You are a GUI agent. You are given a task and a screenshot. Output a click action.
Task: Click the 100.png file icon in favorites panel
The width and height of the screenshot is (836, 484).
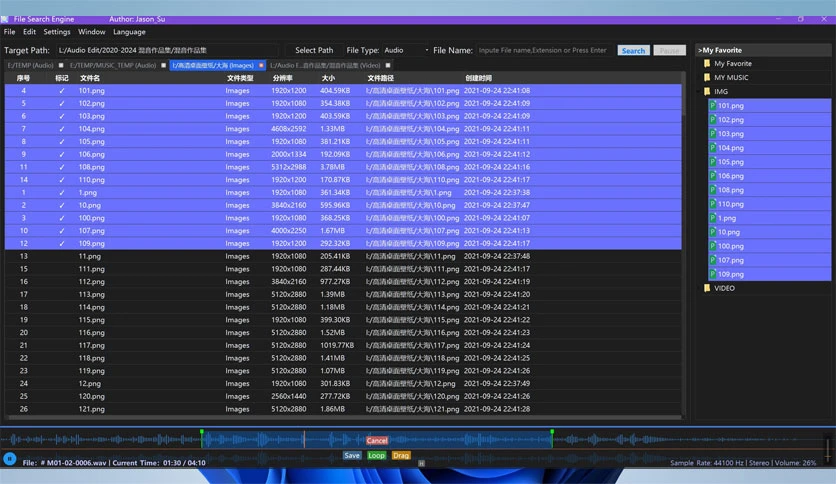(x=712, y=246)
